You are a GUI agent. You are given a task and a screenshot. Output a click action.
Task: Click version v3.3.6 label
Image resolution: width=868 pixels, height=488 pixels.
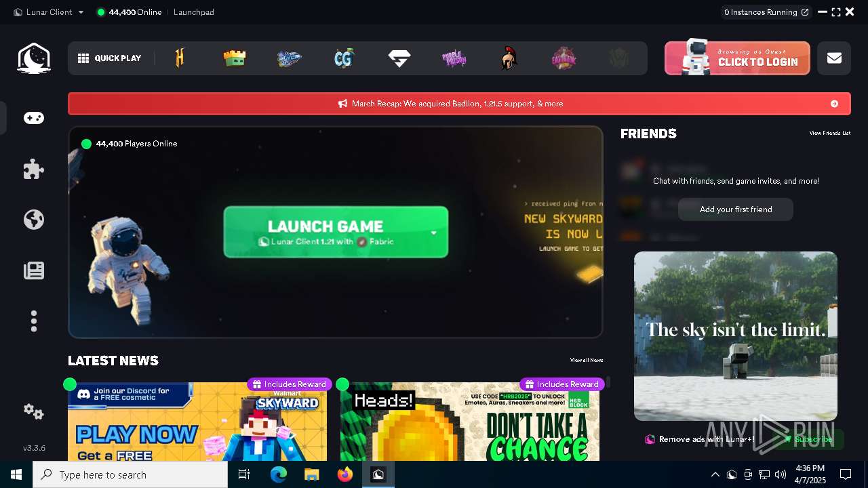tap(34, 448)
